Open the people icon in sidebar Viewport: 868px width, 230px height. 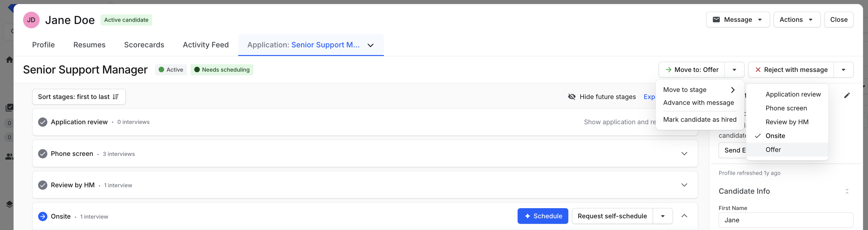coord(10,157)
